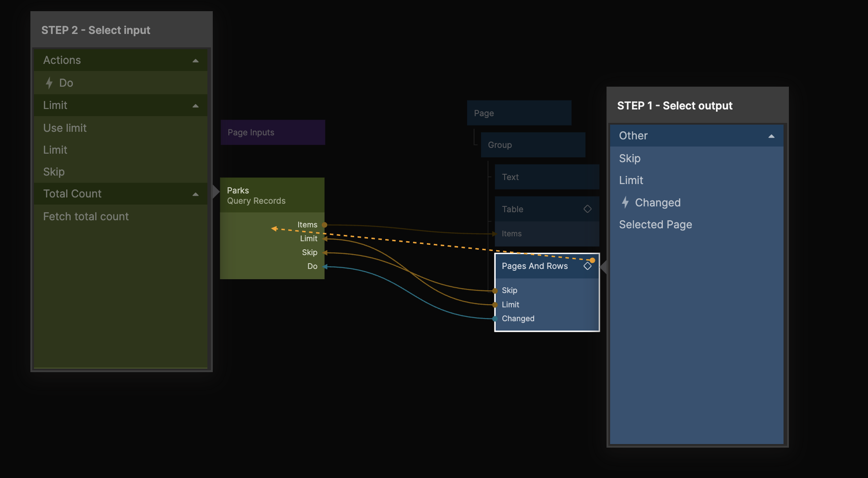Click the diamond icon on Table node
Viewport: 868px width, 478px height.
coord(587,209)
